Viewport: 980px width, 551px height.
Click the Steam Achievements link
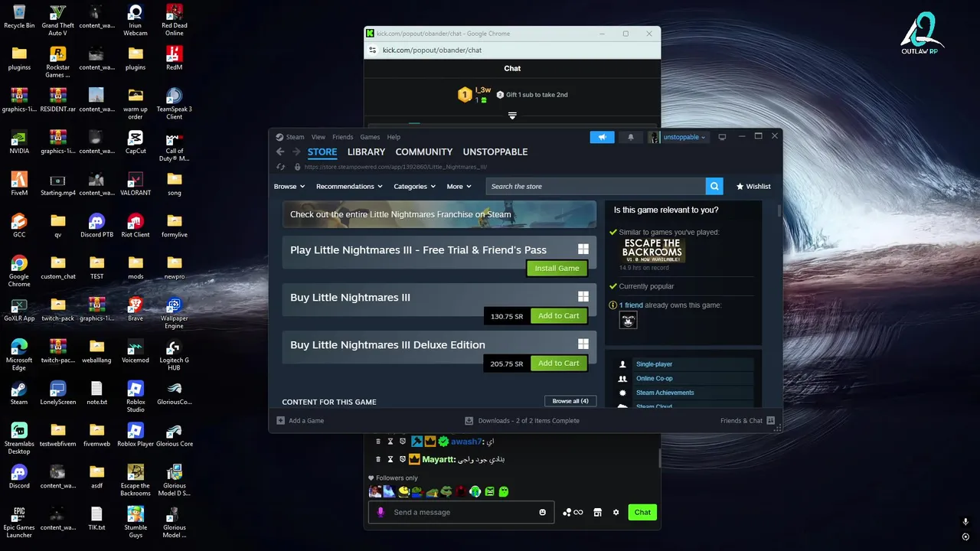tap(665, 393)
